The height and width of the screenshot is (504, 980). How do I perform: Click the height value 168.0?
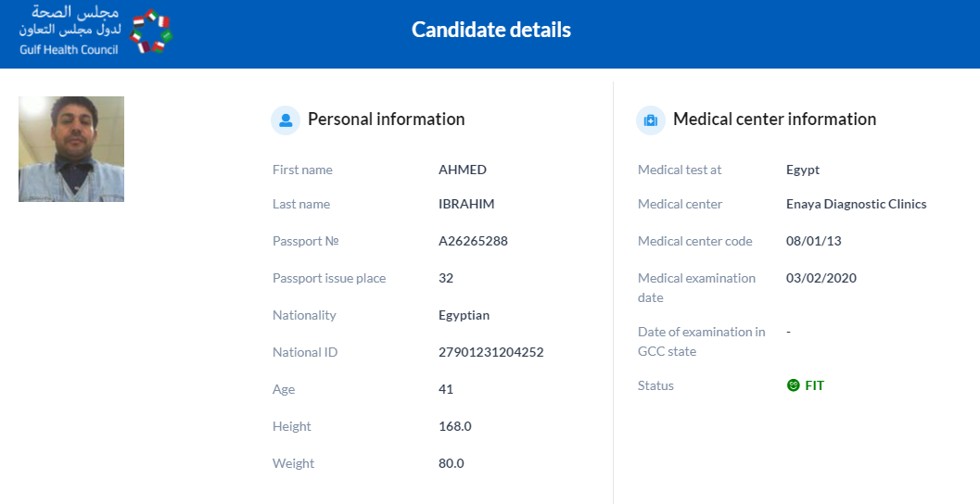point(455,426)
